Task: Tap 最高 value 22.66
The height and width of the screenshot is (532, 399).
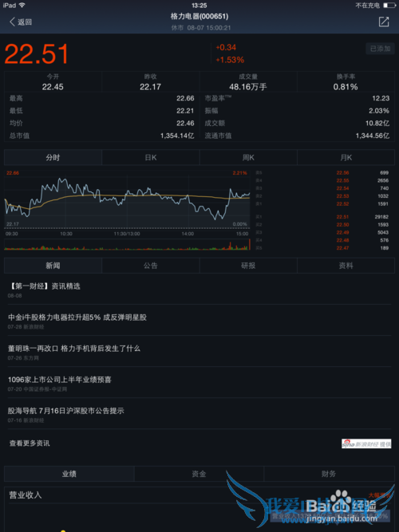Action: click(185, 98)
